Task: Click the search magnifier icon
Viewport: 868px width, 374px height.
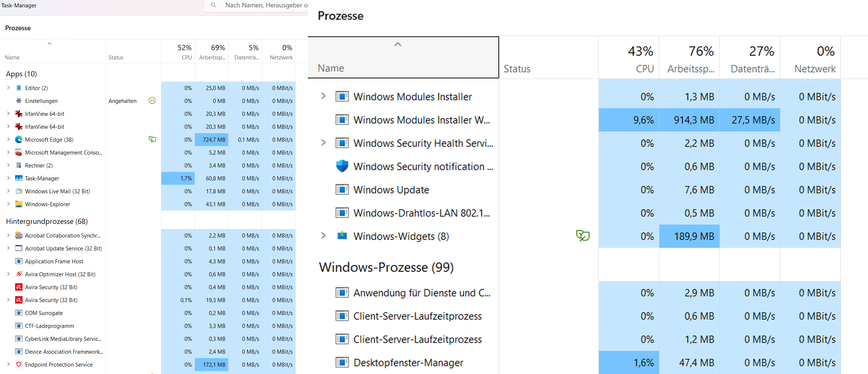Action: 213,5
